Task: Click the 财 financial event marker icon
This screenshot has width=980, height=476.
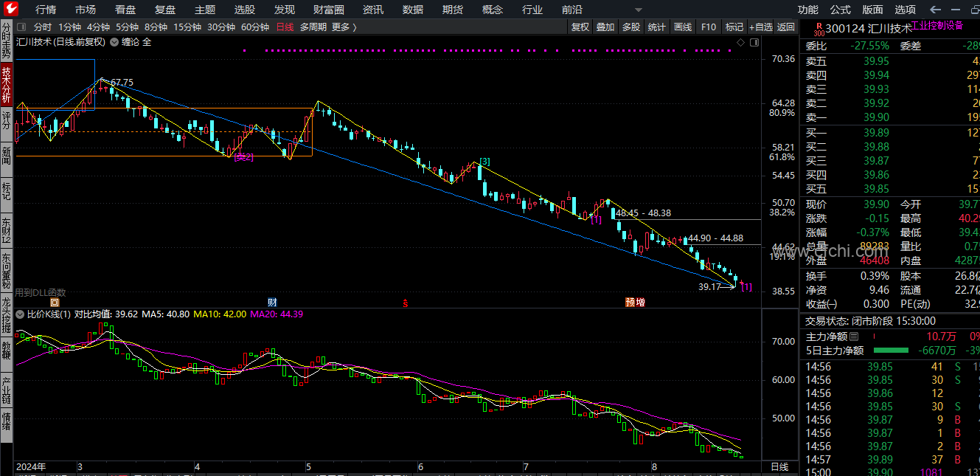Action: tap(272, 302)
